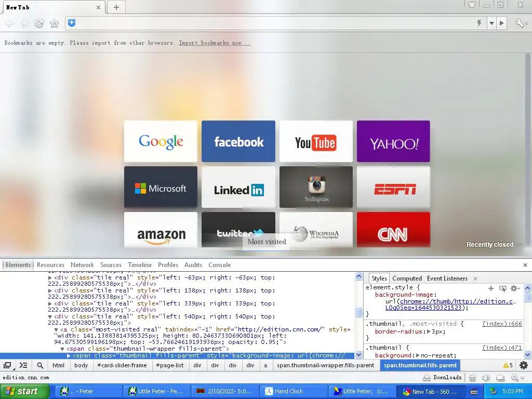Screen dimensions: 532x399
Task: Toggle element state with the dashed-box cursor icon
Action: pos(502,288)
